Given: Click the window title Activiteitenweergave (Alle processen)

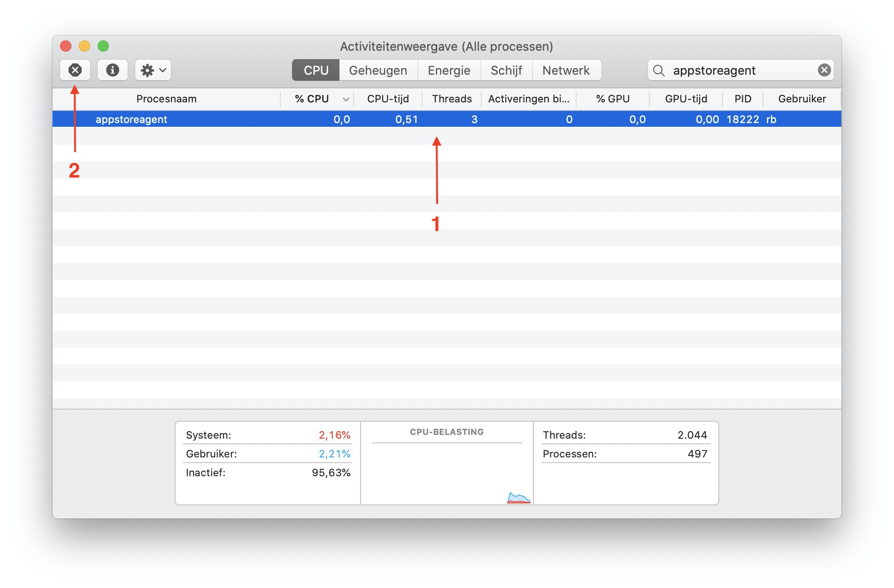Looking at the screenshot, I should (x=447, y=46).
